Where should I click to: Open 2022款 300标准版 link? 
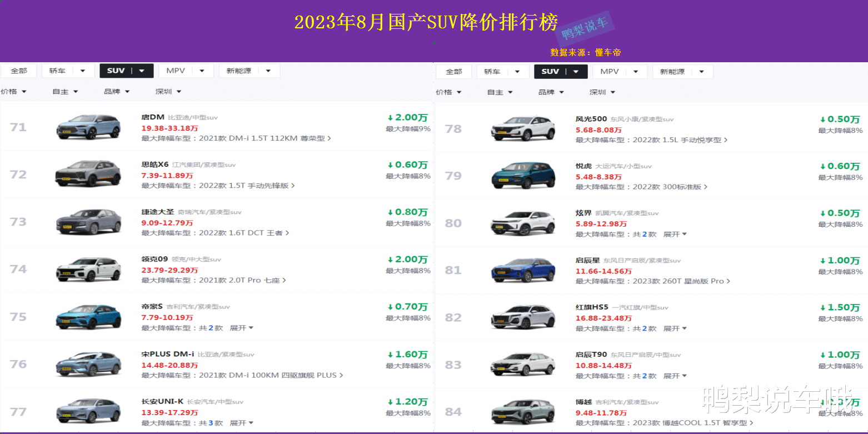coord(670,187)
